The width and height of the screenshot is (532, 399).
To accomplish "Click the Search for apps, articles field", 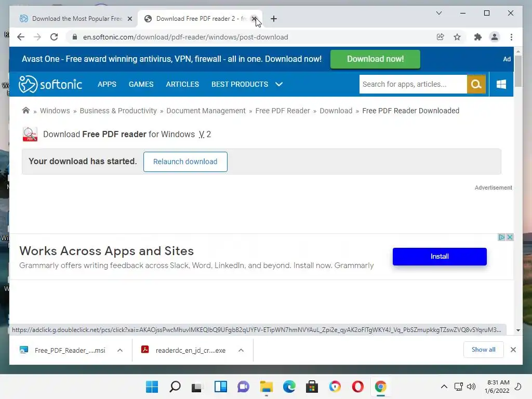I will (413, 84).
